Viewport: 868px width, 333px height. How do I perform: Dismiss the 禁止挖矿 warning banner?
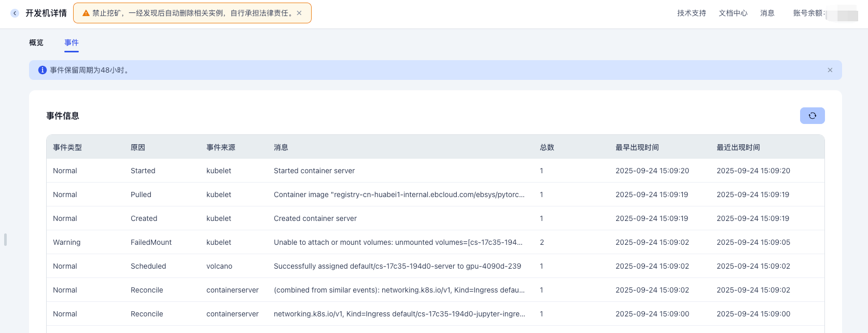[299, 13]
